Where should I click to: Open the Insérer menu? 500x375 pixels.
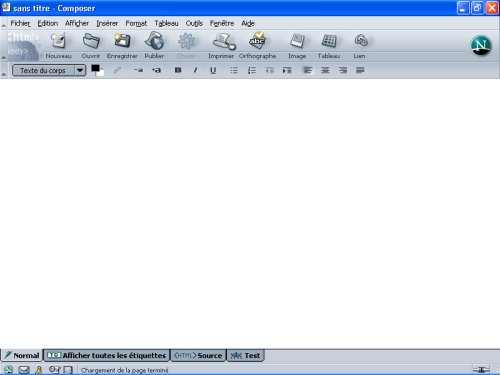pyautogui.click(x=107, y=23)
